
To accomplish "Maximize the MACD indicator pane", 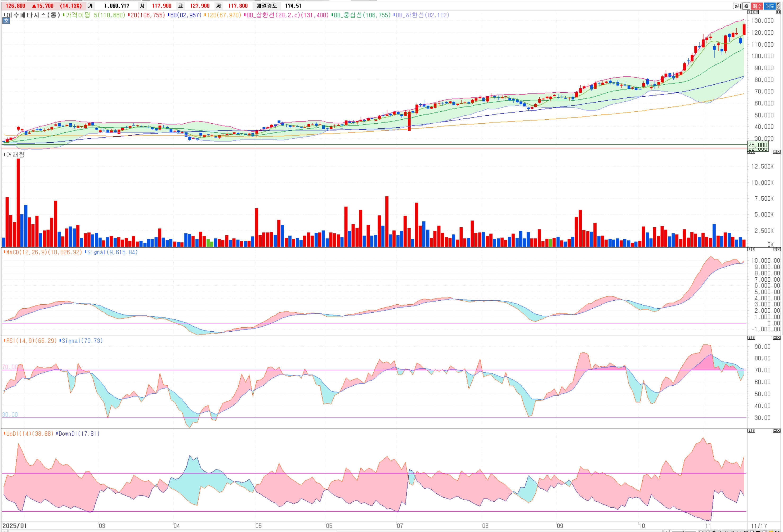I will [775, 249].
